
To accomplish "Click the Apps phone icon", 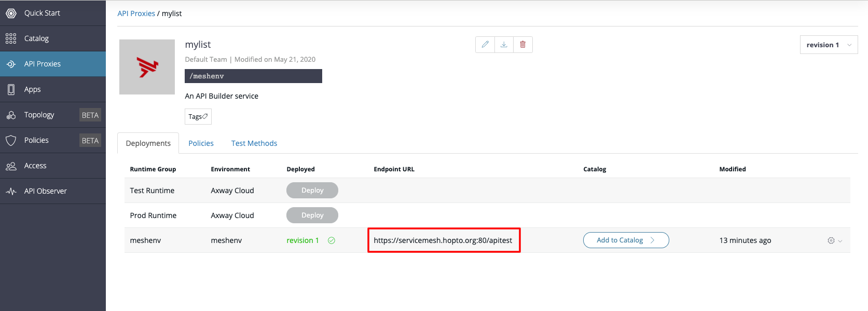I will (11, 89).
